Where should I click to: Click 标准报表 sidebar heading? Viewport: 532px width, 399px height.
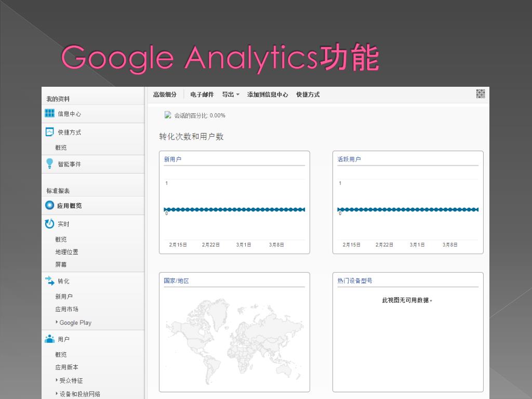click(58, 191)
